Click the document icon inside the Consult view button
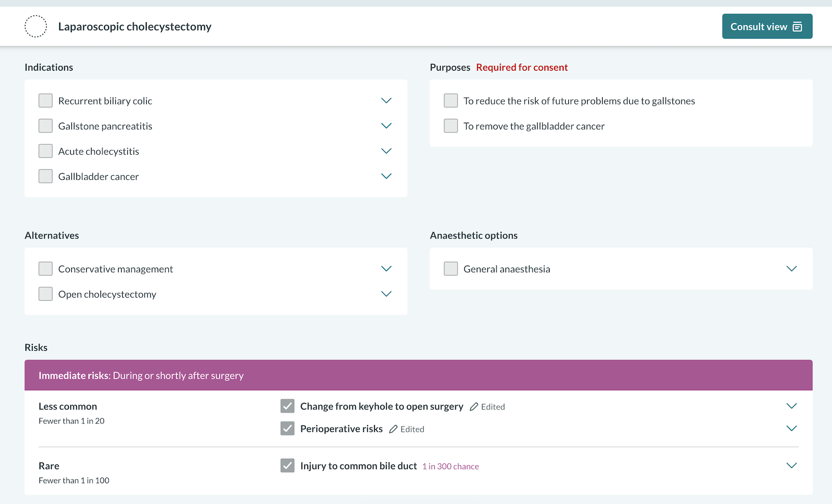832x504 pixels. 797,26
